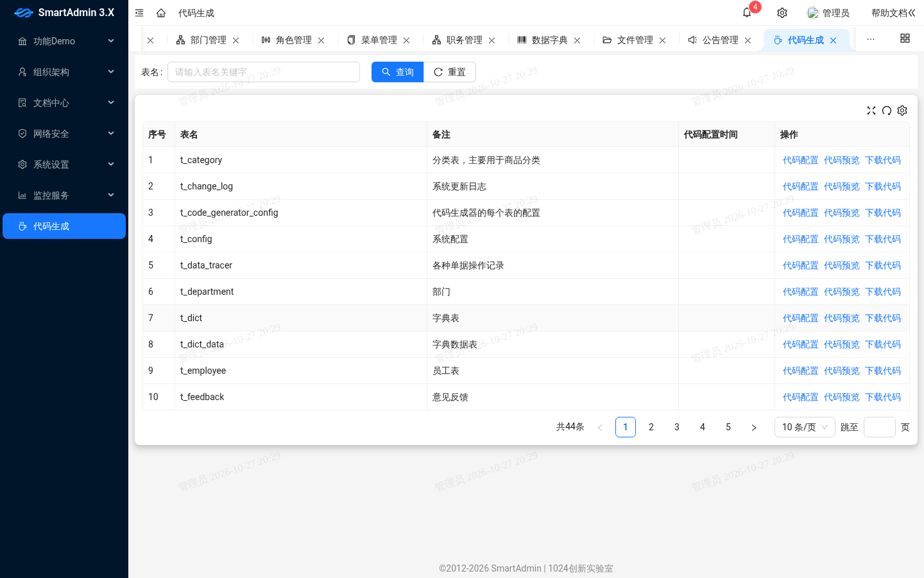This screenshot has height=578, width=924.
Task: Click the 查询 search button
Action: click(398, 72)
